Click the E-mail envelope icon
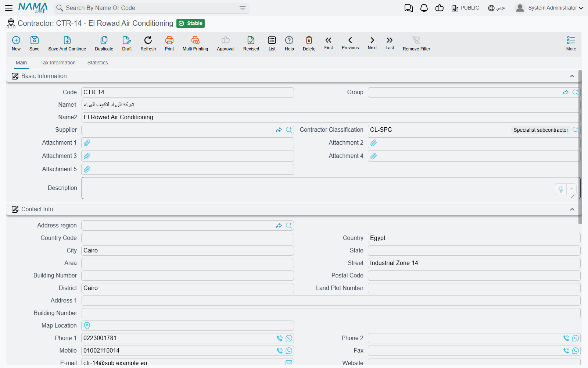The image size is (588, 368). coord(289,362)
